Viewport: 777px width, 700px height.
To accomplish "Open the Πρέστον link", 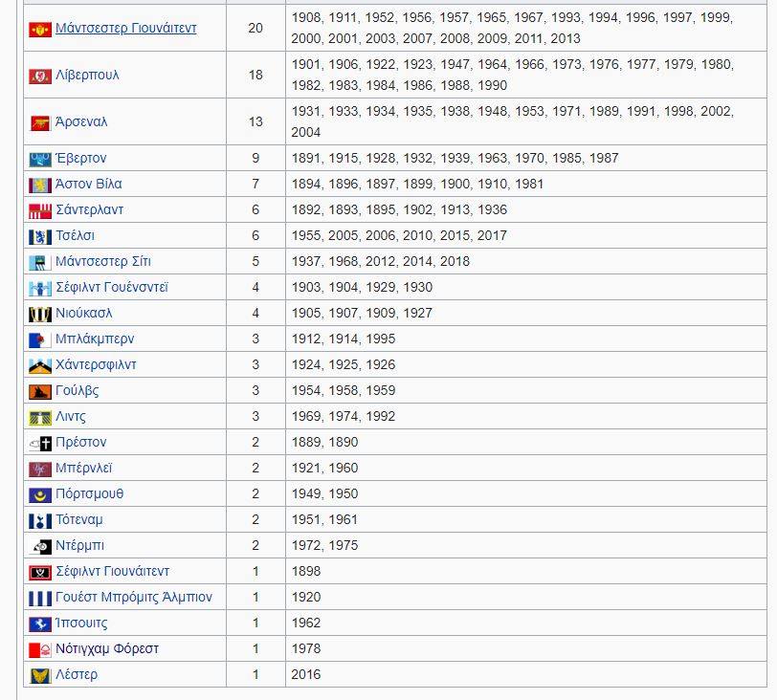I will 80,442.
